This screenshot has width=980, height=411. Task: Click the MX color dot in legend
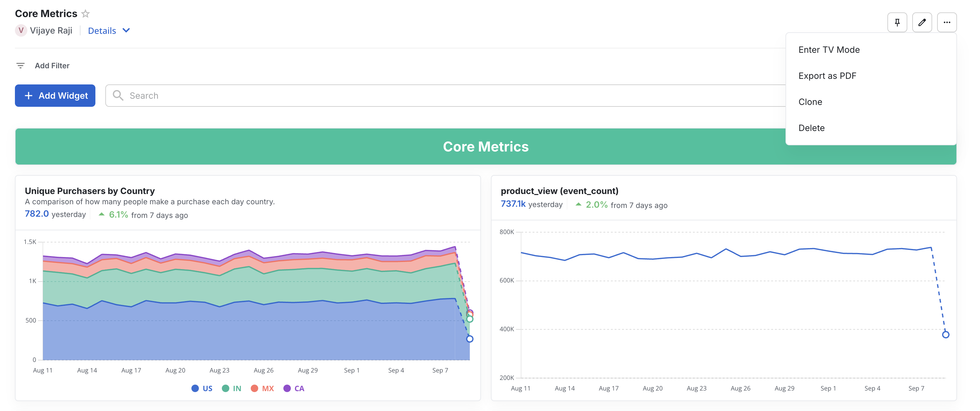255,388
